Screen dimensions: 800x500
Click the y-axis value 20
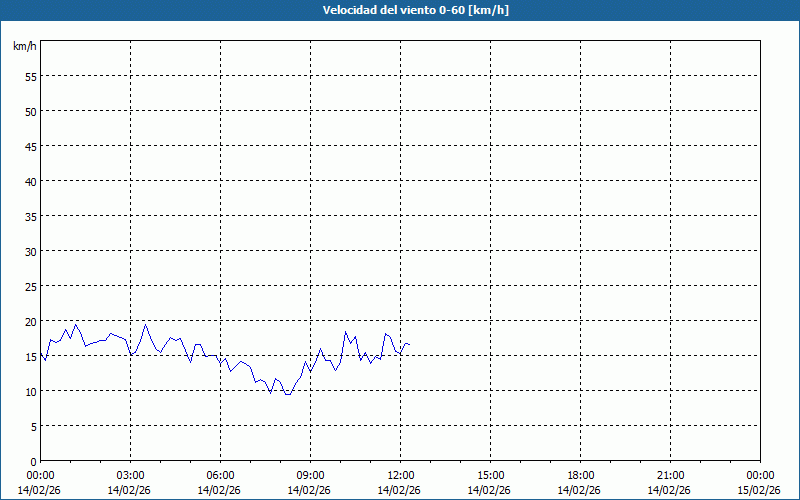(31, 321)
